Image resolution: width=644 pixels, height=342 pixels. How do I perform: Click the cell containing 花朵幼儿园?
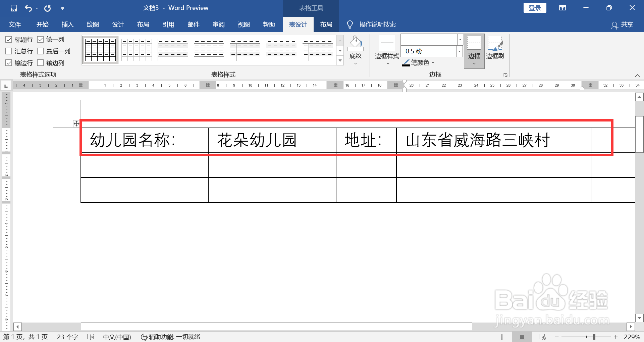click(272, 140)
